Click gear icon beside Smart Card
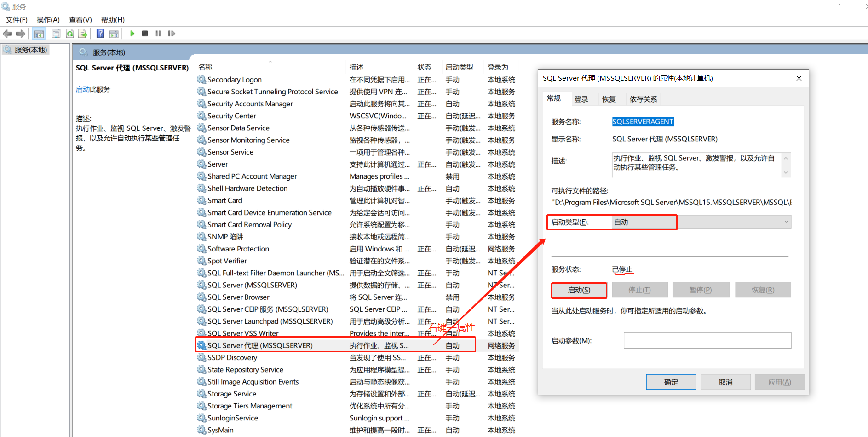868x437 pixels. point(201,200)
